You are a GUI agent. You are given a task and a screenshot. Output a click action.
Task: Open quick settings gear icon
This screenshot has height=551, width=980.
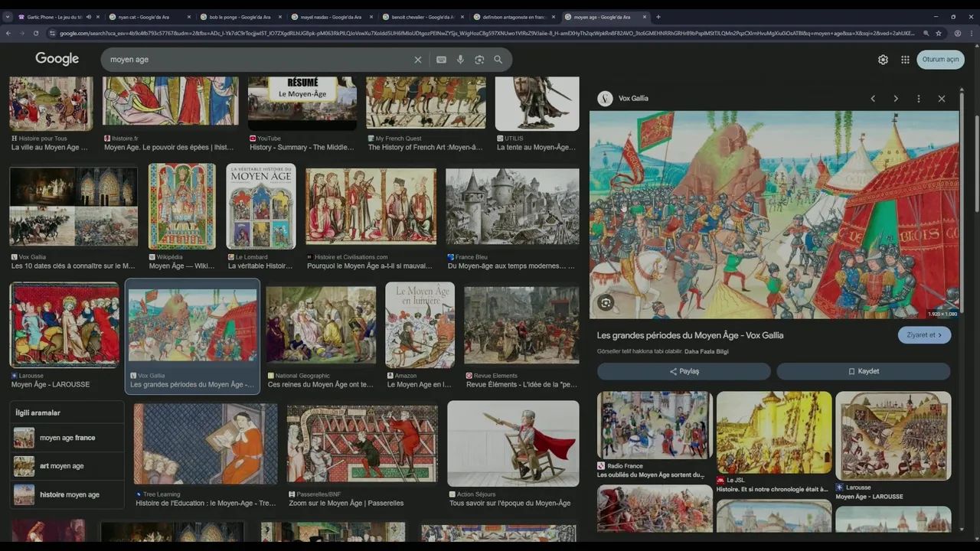click(883, 60)
